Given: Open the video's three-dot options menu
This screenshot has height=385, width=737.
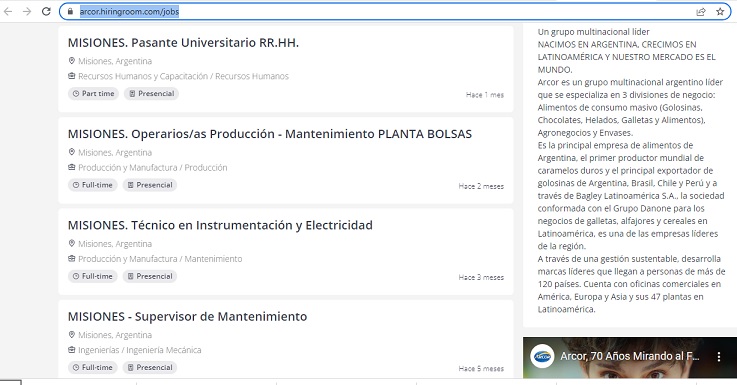Looking at the screenshot, I should click(719, 357).
